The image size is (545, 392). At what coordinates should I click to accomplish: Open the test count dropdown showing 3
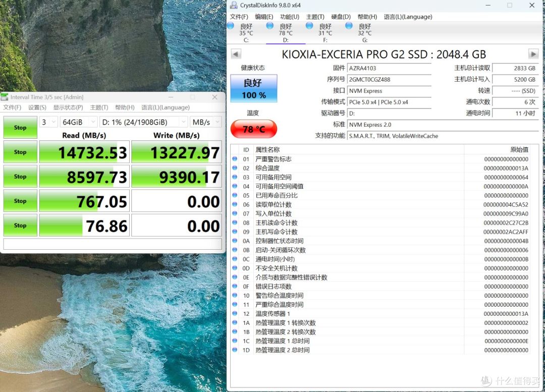click(48, 122)
